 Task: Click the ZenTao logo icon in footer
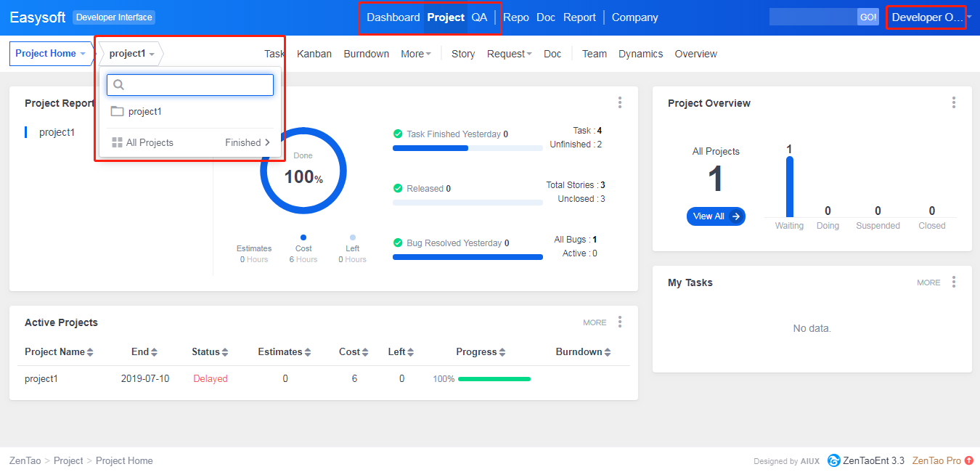tap(833, 460)
